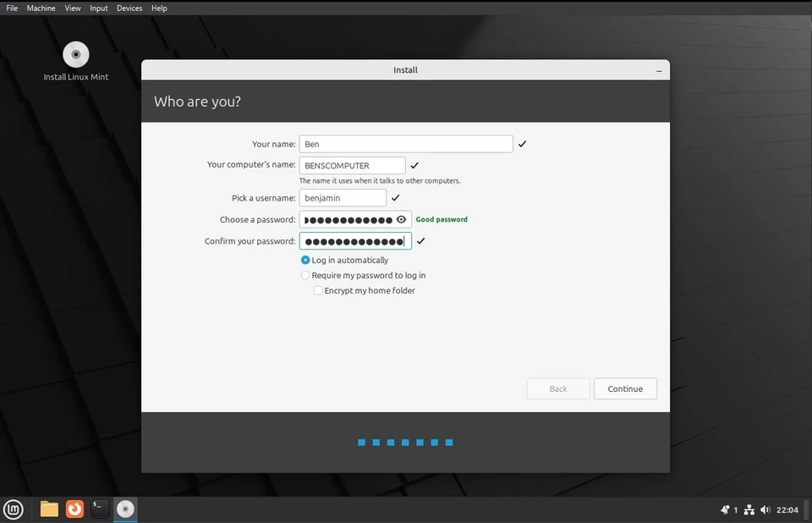Viewport: 812px width, 523px height.
Task: Toggle password visibility with the eye icon
Action: [401, 218]
